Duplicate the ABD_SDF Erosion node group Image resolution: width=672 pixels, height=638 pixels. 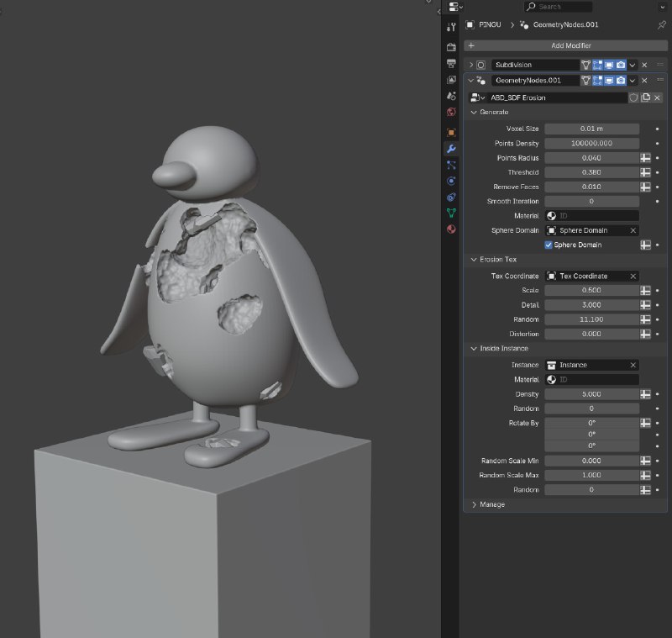tap(645, 98)
